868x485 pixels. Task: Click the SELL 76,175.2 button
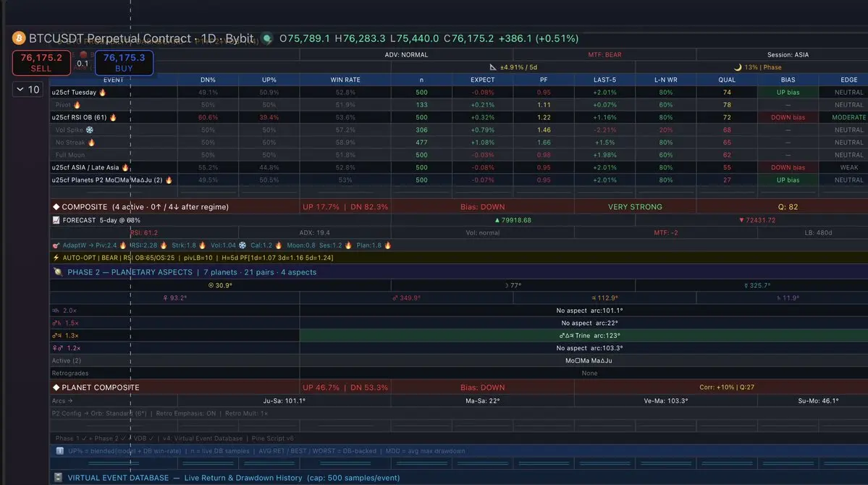tap(41, 62)
